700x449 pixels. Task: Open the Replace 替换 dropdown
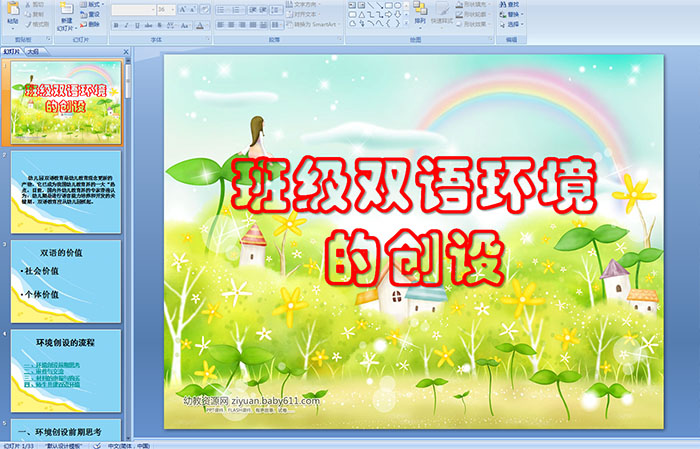pyautogui.click(x=512, y=14)
